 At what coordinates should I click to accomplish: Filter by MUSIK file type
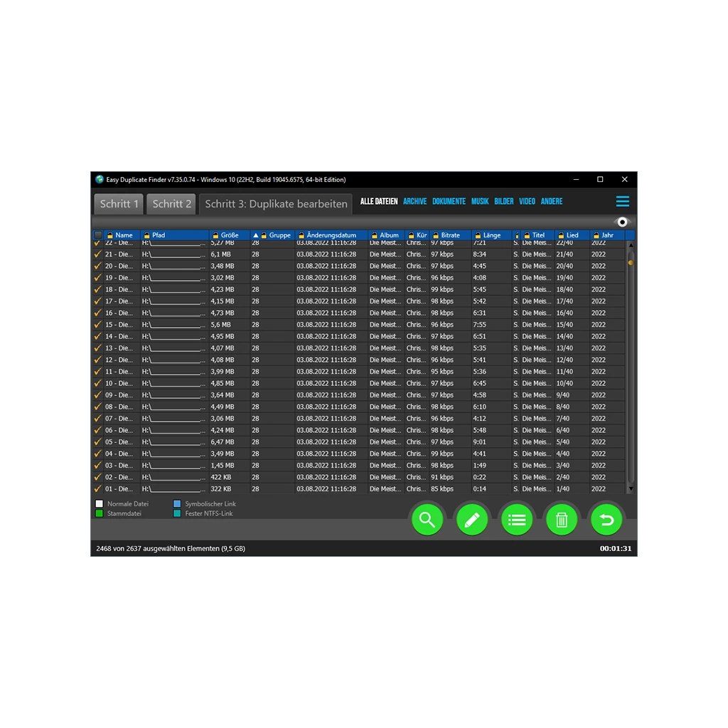point(480,201)
